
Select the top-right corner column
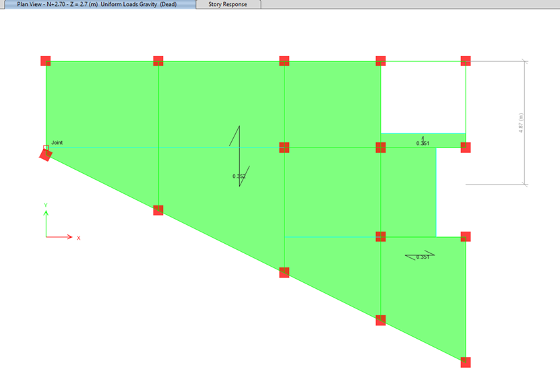pyautogui.click(x=465, y=61)
